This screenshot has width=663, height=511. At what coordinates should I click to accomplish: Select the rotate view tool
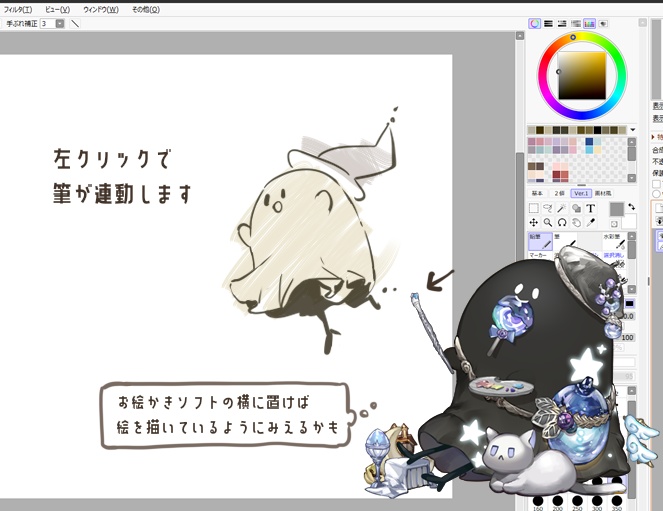pyautogui.click(x=562, y=222)
